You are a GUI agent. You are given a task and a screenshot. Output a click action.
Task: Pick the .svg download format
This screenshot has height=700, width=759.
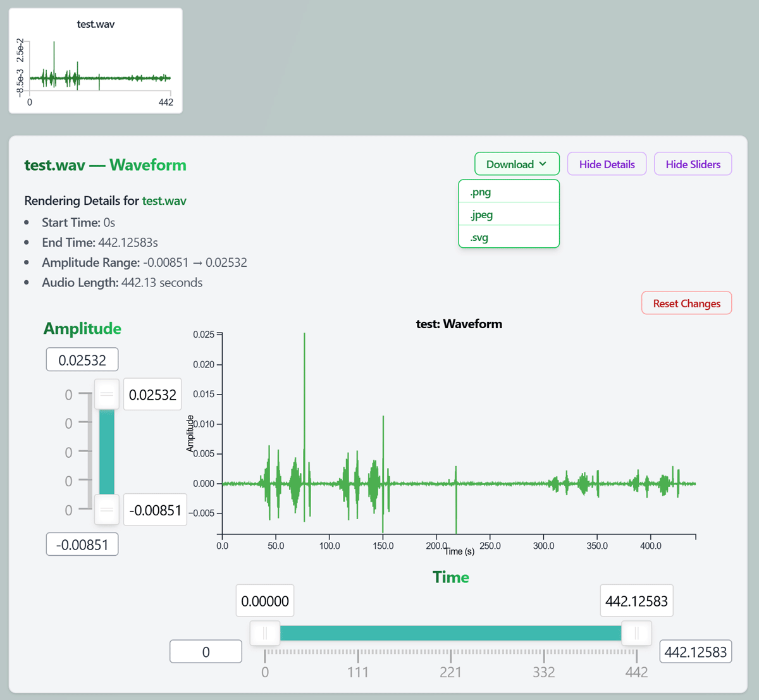(x=509, y=237)
